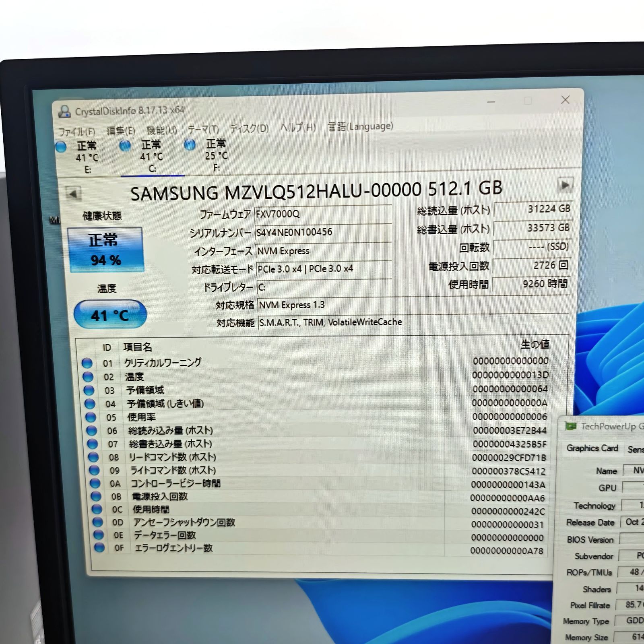Click the 生の値 column header
The image size is (644, 644).
pyautogui.click(x=535, y=345)
